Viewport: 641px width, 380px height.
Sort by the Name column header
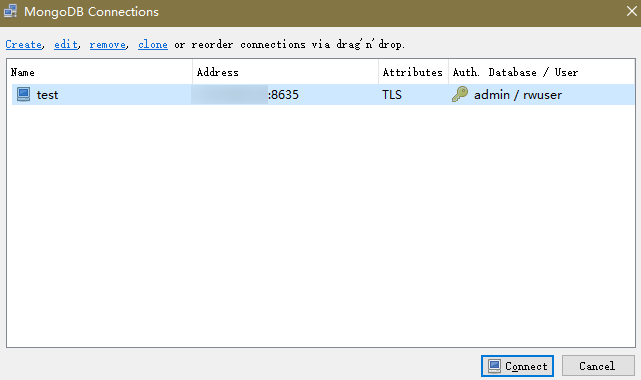click(100, 72)
